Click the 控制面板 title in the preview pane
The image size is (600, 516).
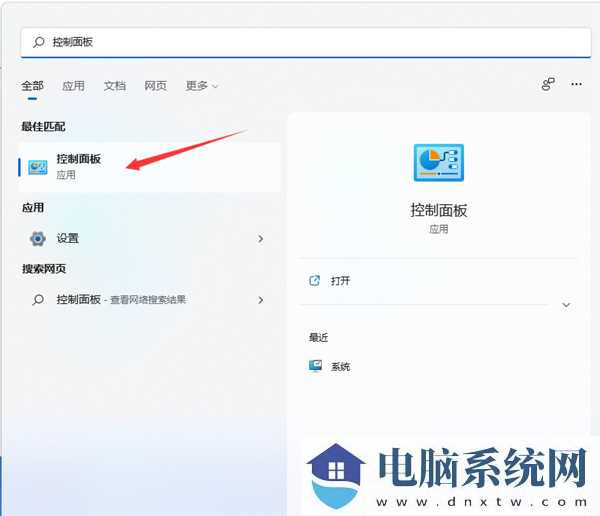pos(439,211)
